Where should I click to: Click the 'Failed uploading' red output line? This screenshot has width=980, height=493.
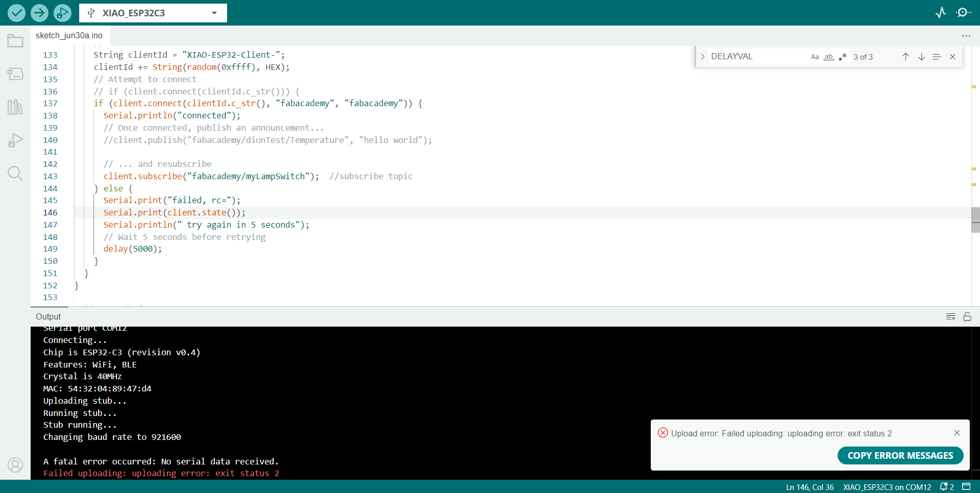pyautogui.click(x=161, y=473)
